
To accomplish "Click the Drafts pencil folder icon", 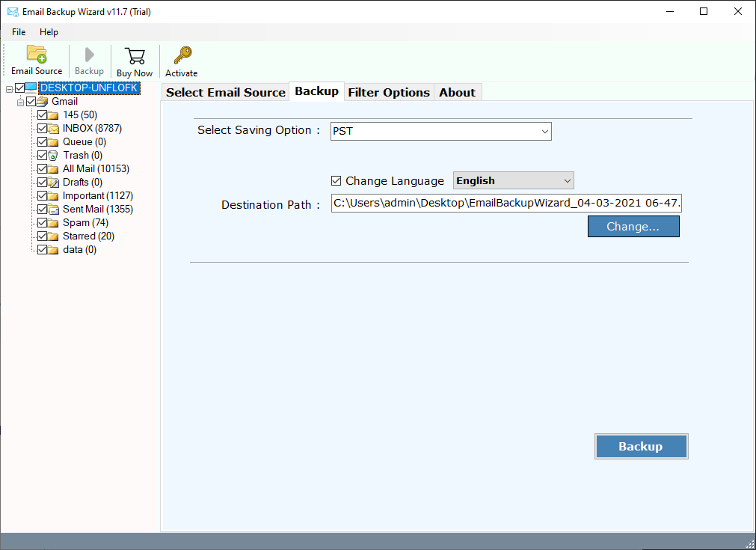I will pos(54,183).
